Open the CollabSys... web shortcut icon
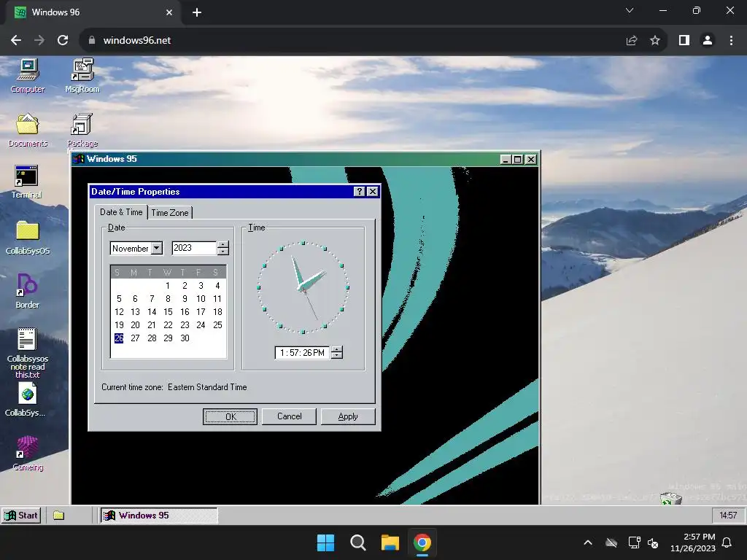The image size is (747, 560). pos(27,400)
